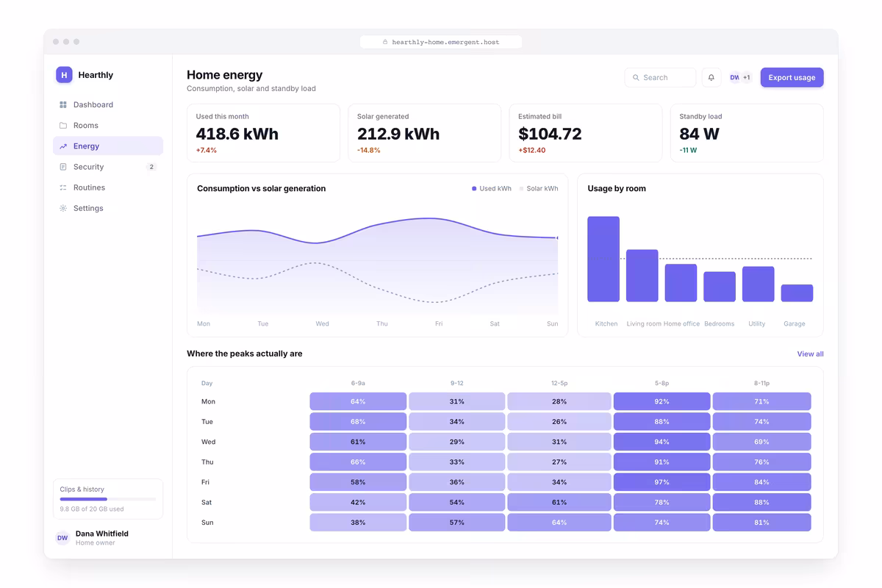The width and height of the screenshot is (882, 588).
Task: Select the Living room usage bar
Action: (x=642, y=276)
